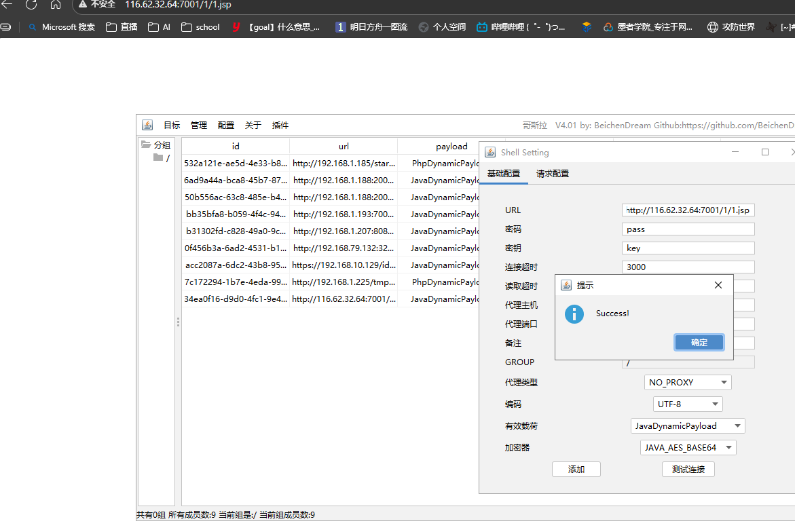Click the browser home icon
Screen dimensions: 795x532
(x=56, y=5)
